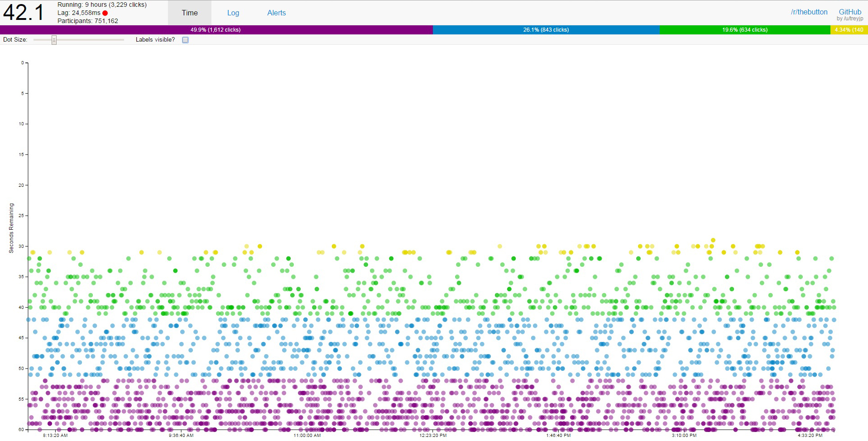Select the green 19.6% clicks bar segment
Image resolution: width=868 pixels, height=441 pixels.
745,30
